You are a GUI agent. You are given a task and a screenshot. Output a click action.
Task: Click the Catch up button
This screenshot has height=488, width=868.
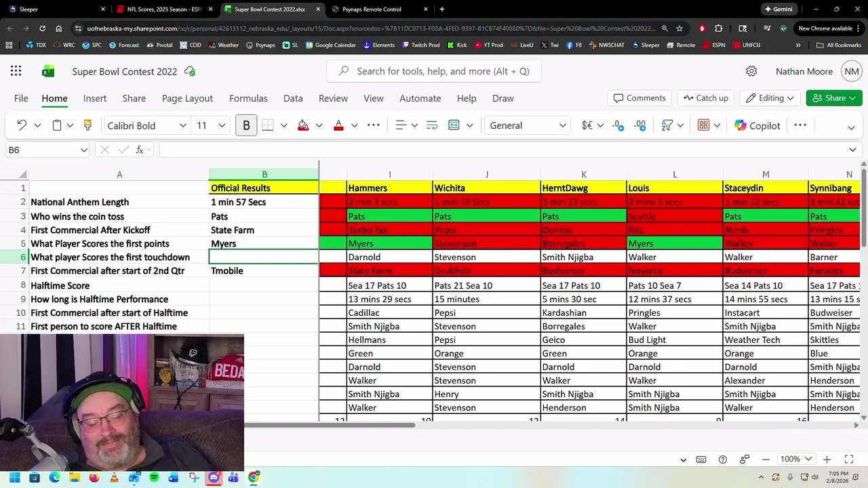tap(705, 98)
